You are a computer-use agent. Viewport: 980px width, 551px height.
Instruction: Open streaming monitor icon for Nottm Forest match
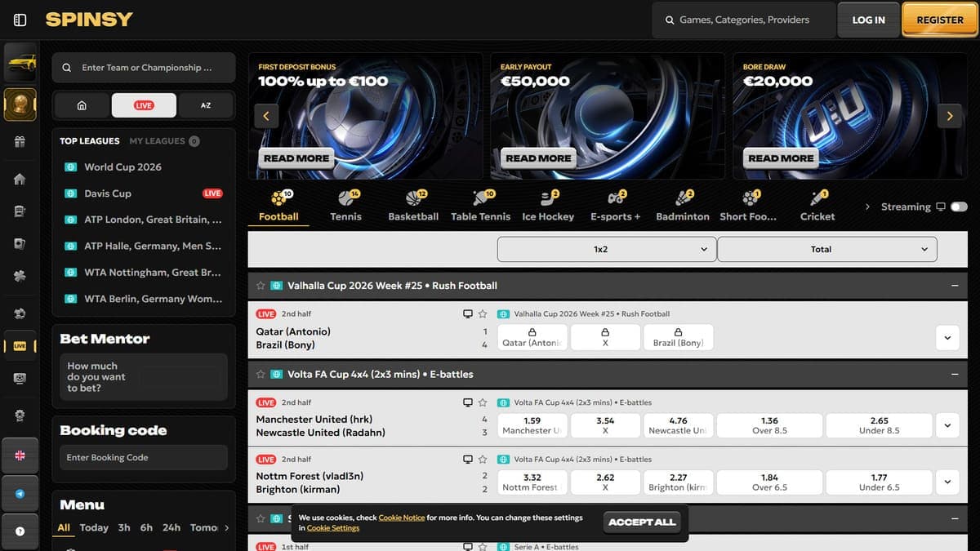[468, 459]
